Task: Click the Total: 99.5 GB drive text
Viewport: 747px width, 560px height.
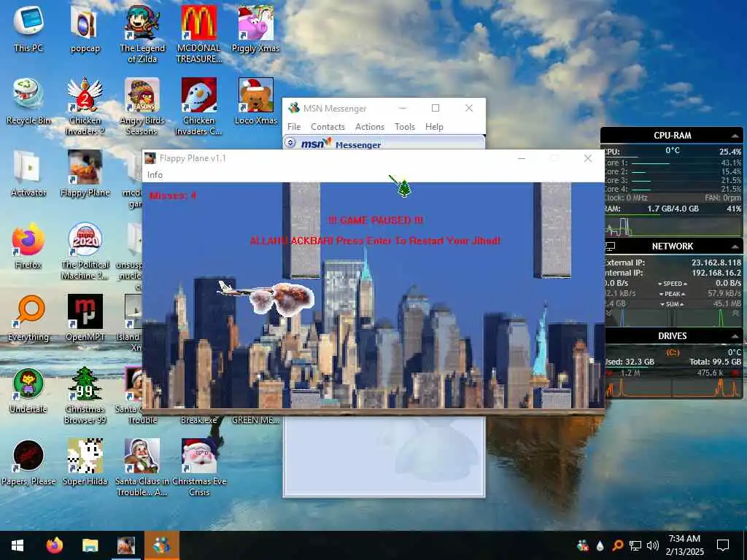Action: pyautogui.click(x=715, y=362)
